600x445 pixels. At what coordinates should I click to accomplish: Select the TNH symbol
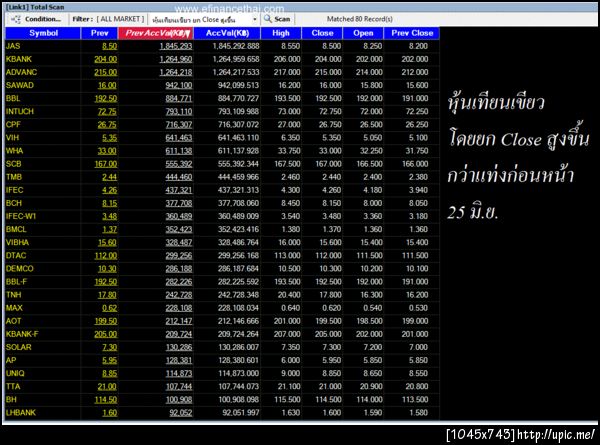click(13, 295)
